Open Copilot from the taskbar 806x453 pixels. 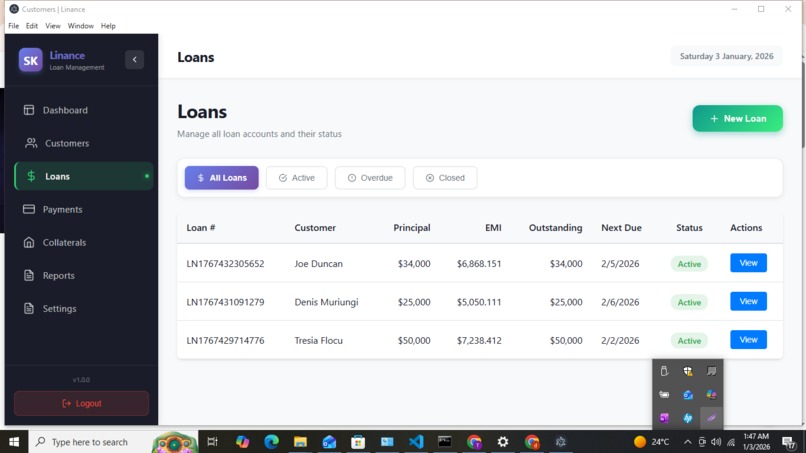(242, 442)
